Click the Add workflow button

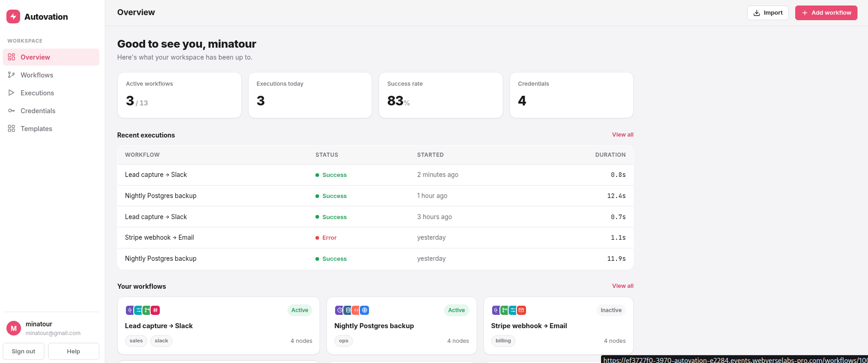click(x=826, y=13)
